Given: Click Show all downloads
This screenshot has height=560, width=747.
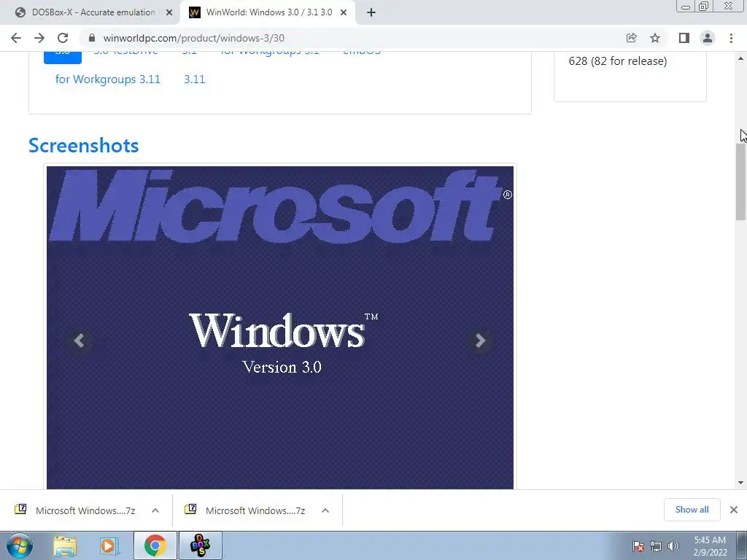Looking at the screenshot, I should pos(692,510).
